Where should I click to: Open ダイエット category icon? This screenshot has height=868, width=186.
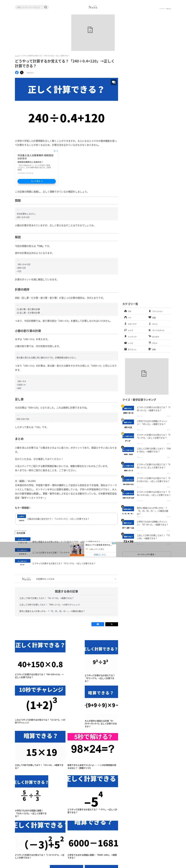coord(126,349)
